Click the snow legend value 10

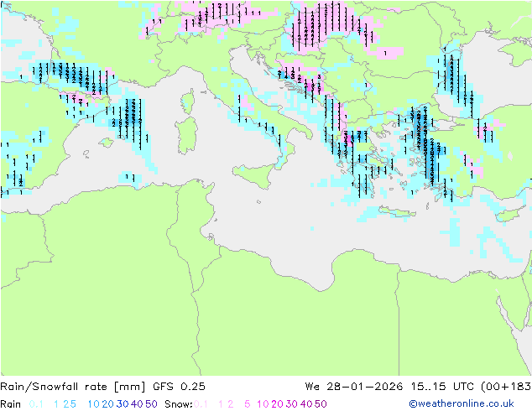[263, 404]
